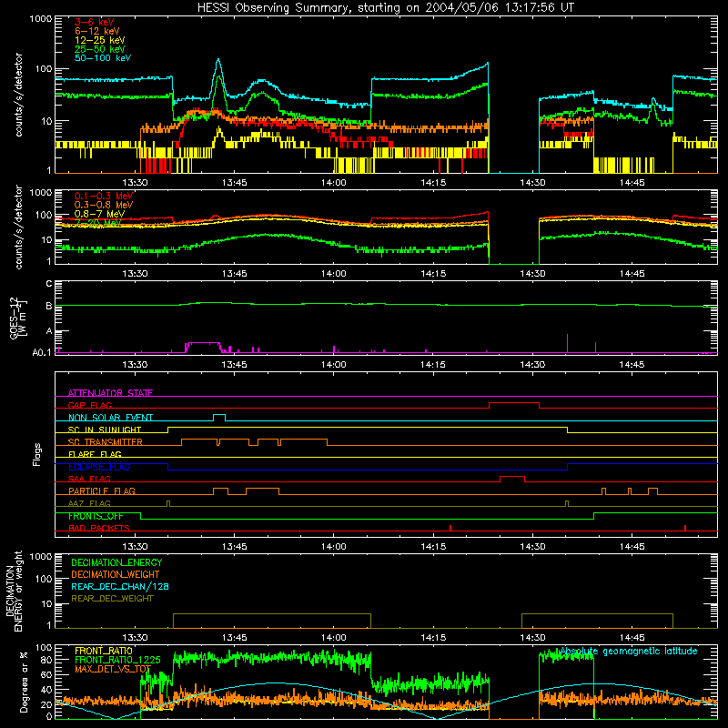Click the 14:00 tick label under top keV panel

tap(333, 183)
